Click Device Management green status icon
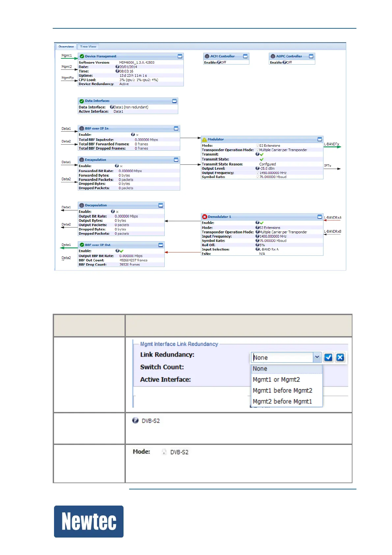The image size is (392, 555). click(x=82, y=56)
